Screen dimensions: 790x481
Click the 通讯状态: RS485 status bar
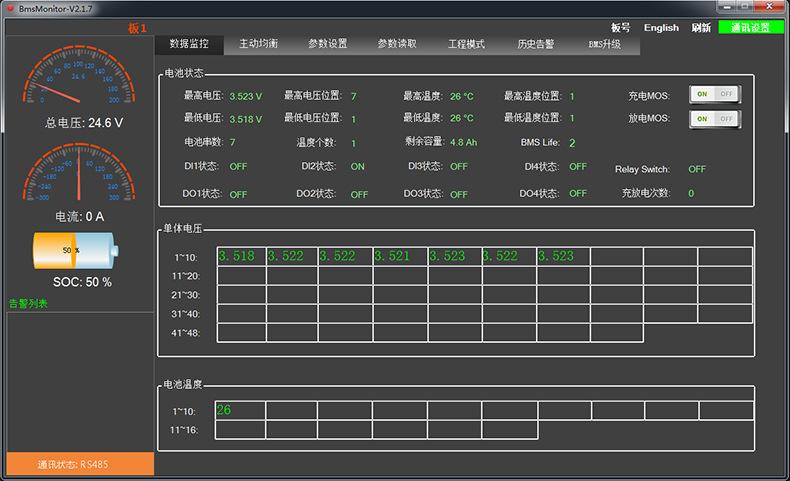pyautogui.click(x=80, y=464)
